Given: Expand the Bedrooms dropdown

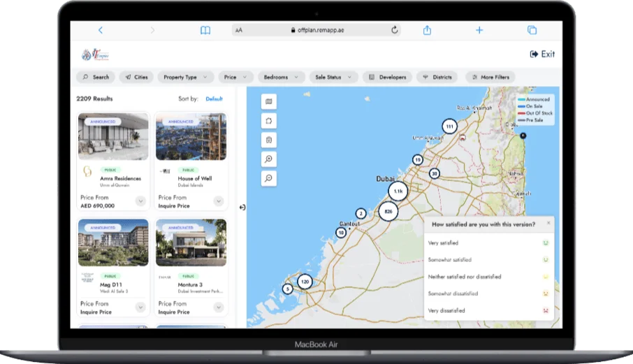Looking at the screenshot, I should point(281,77).
